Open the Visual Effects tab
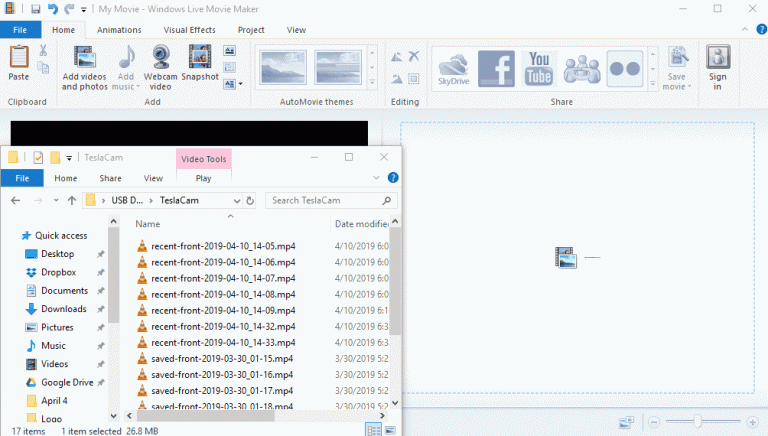 click(x=190, y=30)
